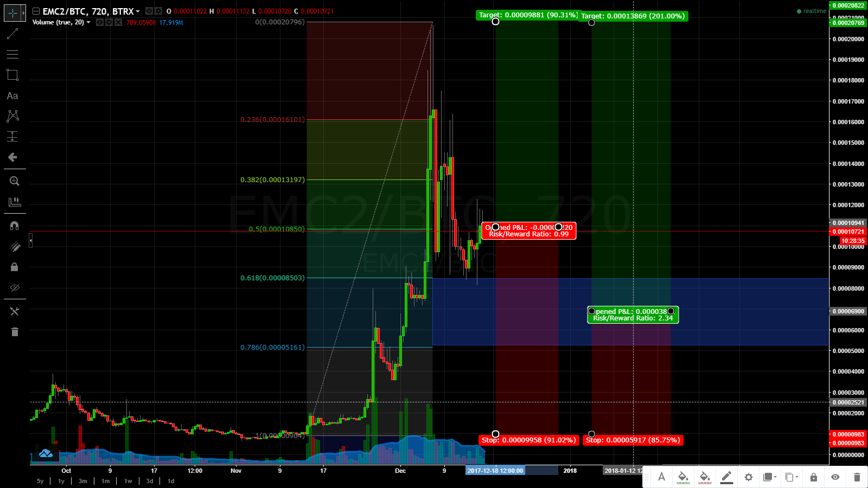This screenshot has width=868, height=488.
Task: Set time range to 1y
Action: point(61,481)
